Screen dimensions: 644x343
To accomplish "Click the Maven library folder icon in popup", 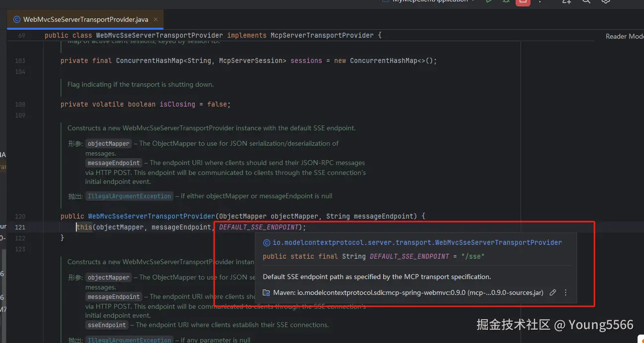I will click(x=266, y=293).
